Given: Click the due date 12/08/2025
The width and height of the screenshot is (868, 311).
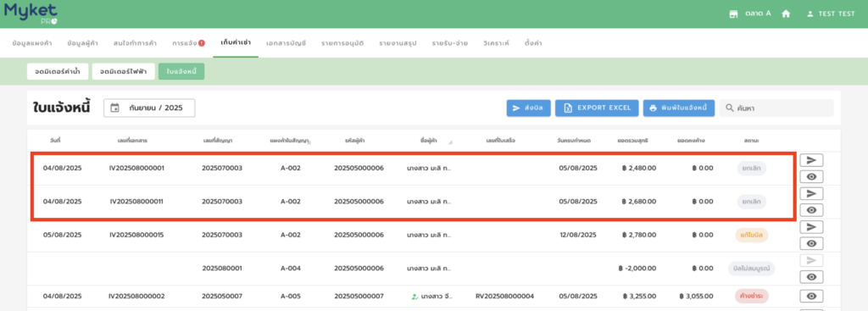Looking at the screenshot, I should (x=578, y=235).
